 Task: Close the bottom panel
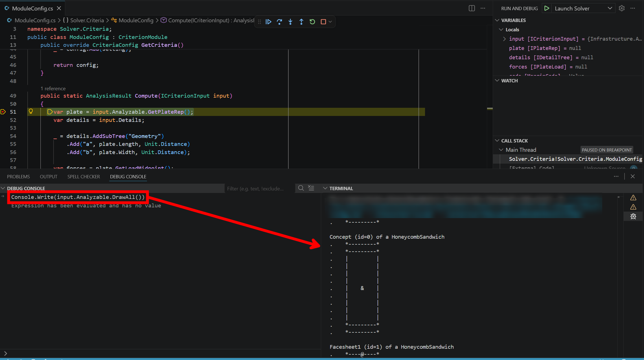tap(633, 176)
